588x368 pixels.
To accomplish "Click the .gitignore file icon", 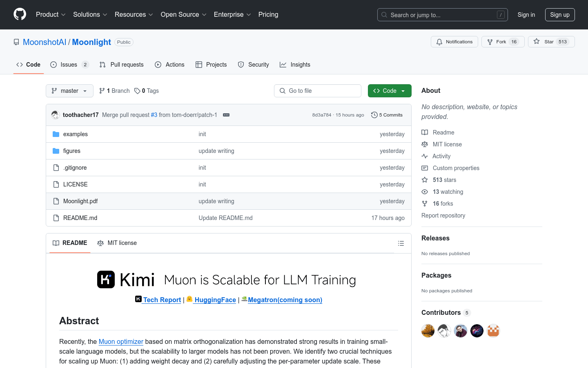I will tap(56, 168).
